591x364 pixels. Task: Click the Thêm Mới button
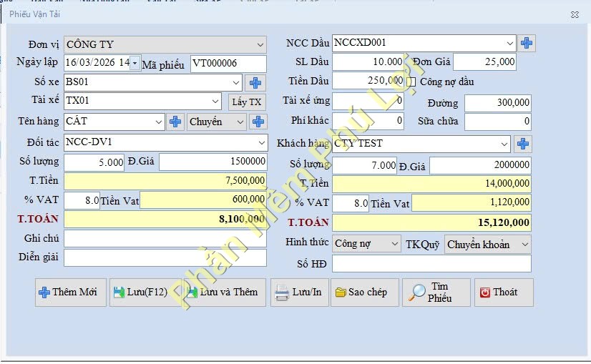tap(71, 292)
